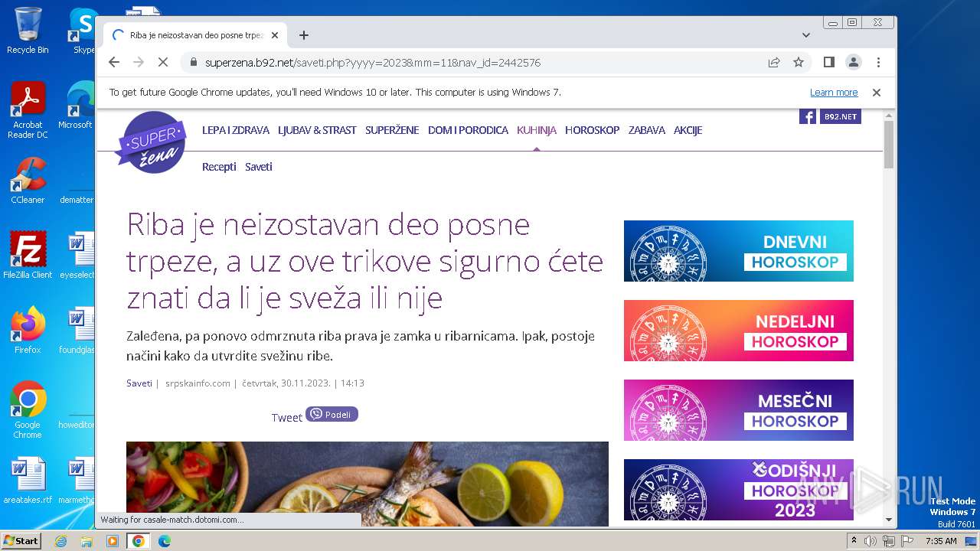The height and width of the screenshot is (551, 980).
Task: Open the Action Center flag icon
Action: tap(906, 540)
